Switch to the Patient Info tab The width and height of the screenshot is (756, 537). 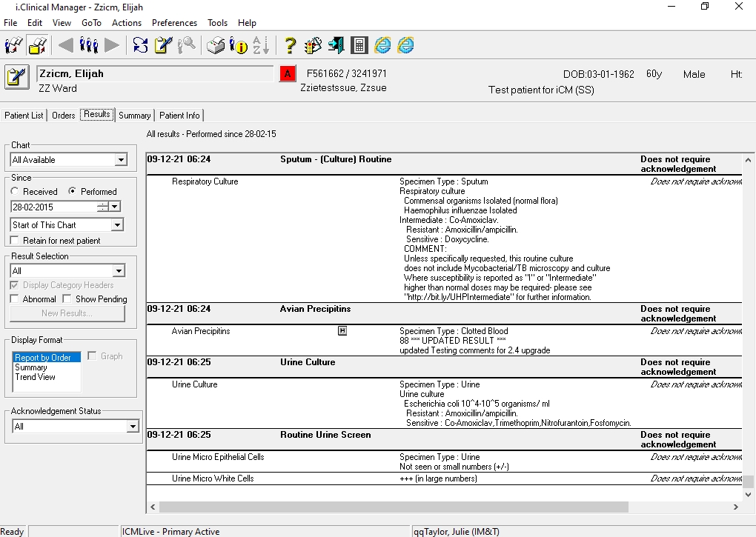click(x=179, y=115)
